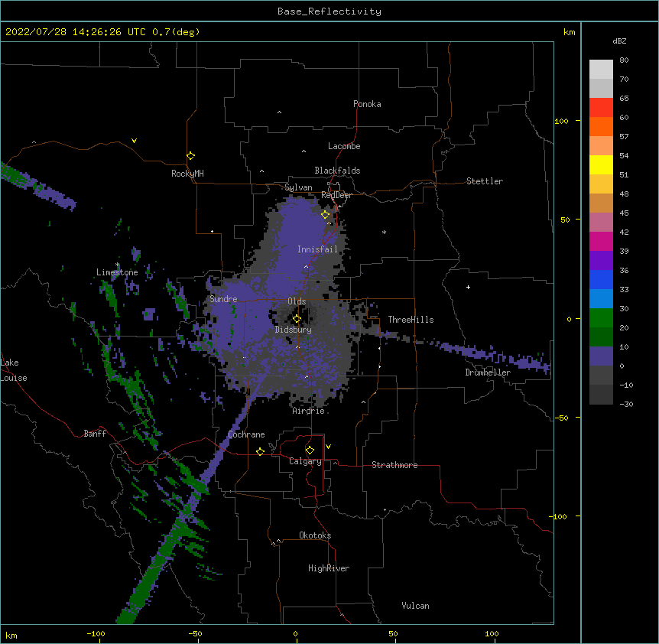
Task: Click the white cross marker west of Drumheller
Action: [x=468, y=287]
